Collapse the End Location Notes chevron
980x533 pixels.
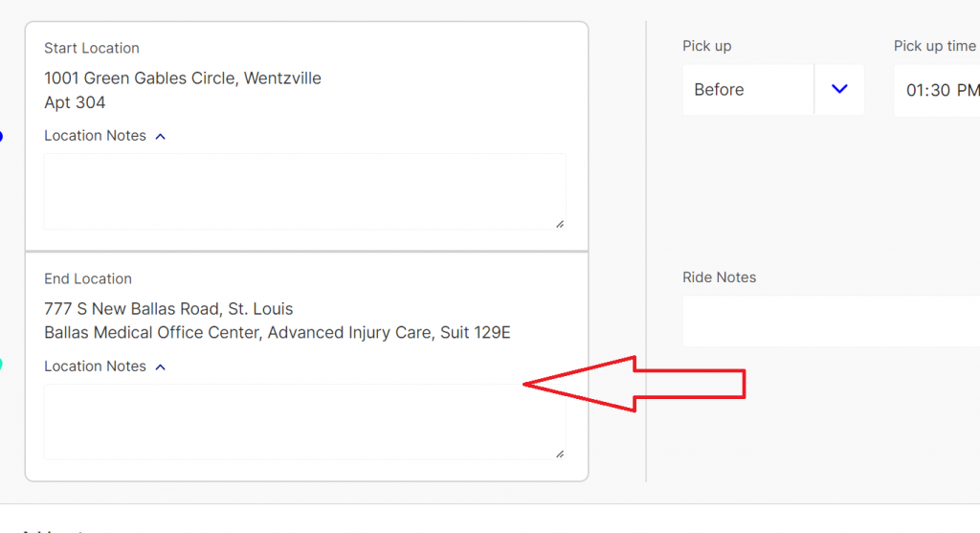[160, 366]
